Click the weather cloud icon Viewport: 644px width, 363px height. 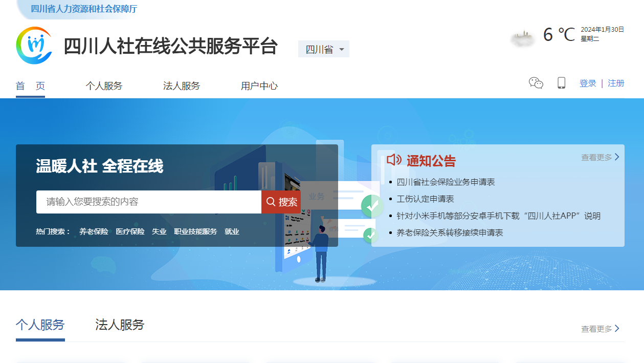pos(523,37)
